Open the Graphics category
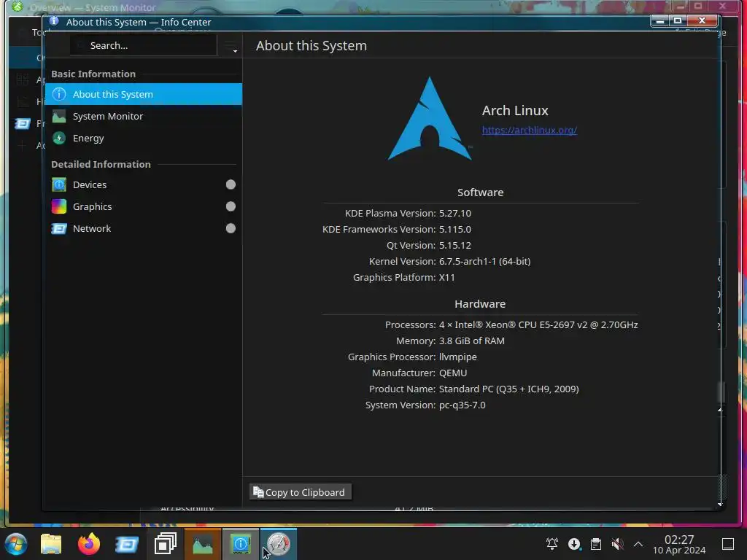747x560 pixels. pos(144,206)
